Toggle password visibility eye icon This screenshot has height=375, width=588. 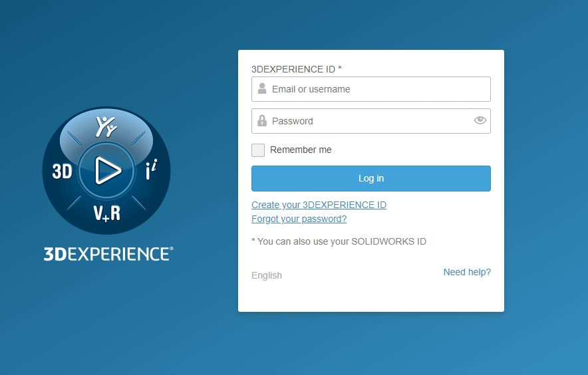[480, 120]
